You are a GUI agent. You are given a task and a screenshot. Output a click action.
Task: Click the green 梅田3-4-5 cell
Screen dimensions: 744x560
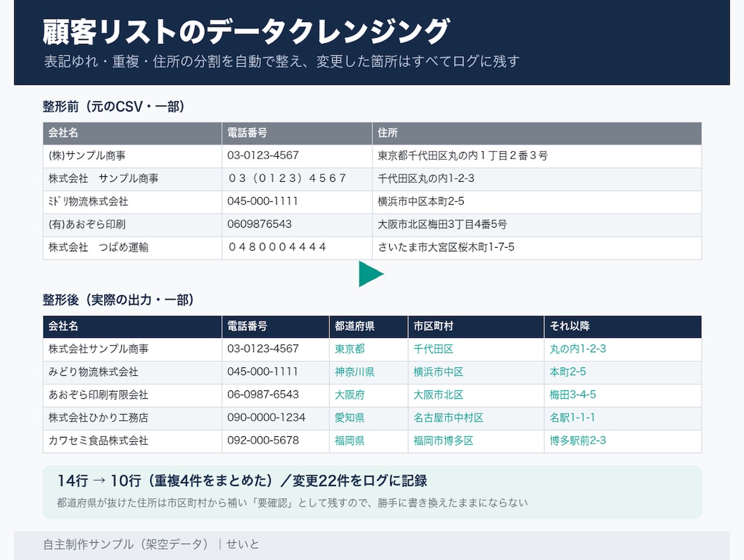click(x=623, y=395)
